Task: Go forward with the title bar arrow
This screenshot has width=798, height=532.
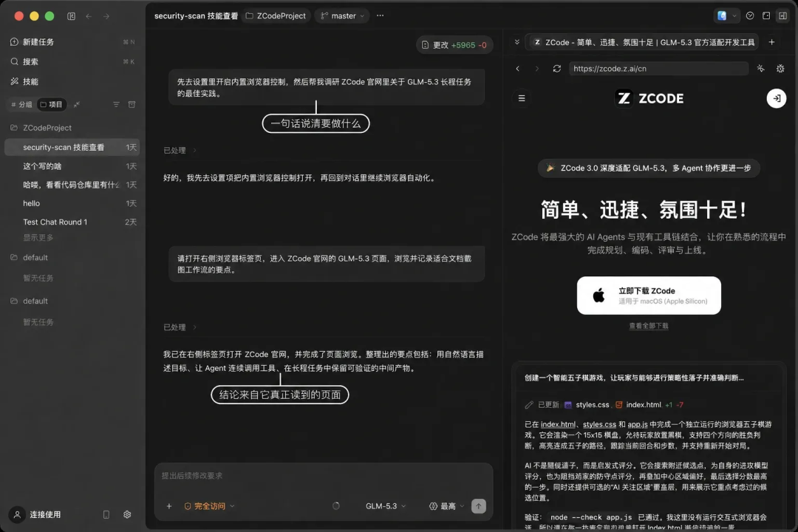Action: click(106, 16)
